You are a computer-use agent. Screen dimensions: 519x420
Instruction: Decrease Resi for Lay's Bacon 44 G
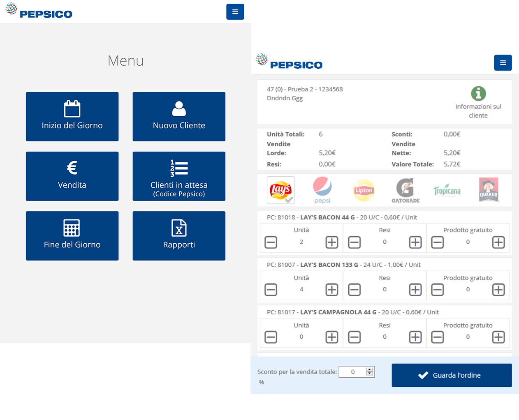coord(354,242)
